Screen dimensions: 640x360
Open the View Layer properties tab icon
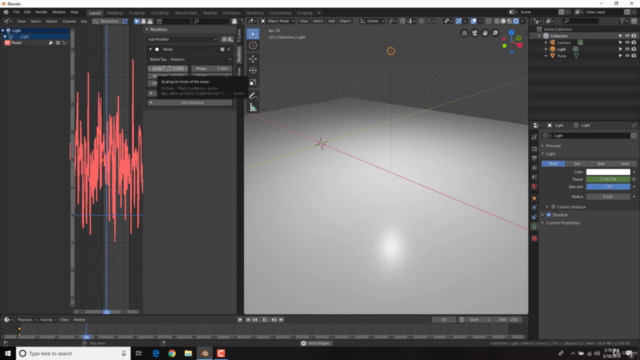[534, 168]
